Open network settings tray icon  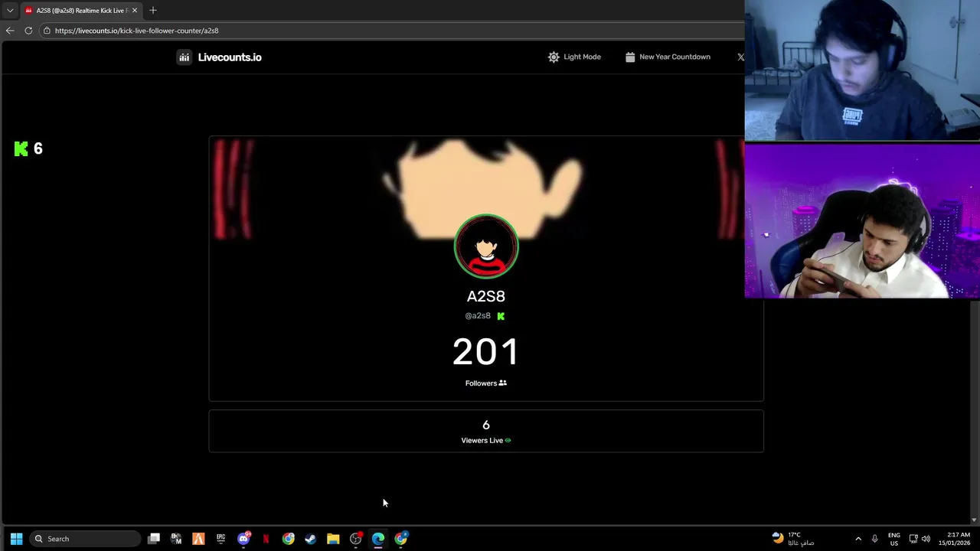pyautogui.click(x=913, y=539)
